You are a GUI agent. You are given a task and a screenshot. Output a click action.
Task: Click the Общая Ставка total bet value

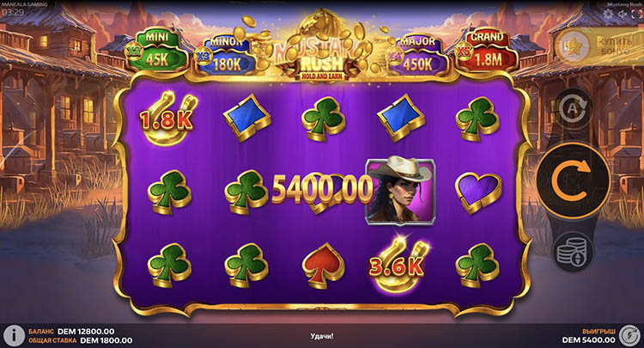106,340
